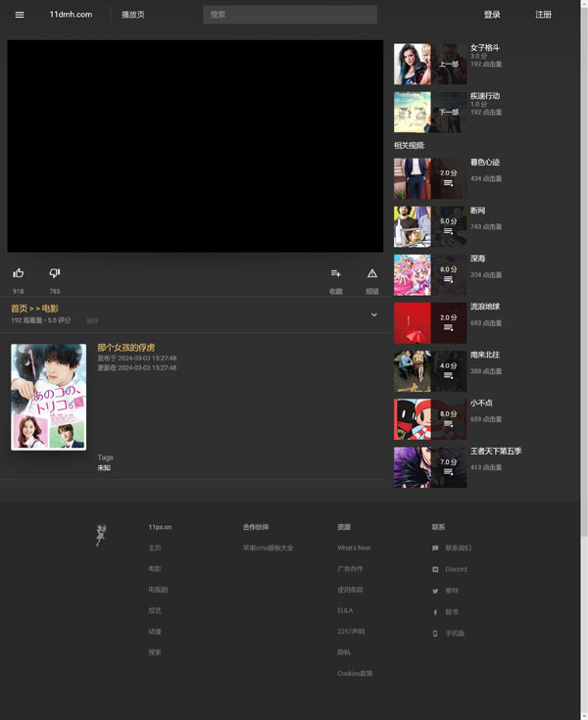Image resolution: width=588 pixels, height=720 pixels.
Task: Expand details with the yellow chevron
Action: click(373, 314)
